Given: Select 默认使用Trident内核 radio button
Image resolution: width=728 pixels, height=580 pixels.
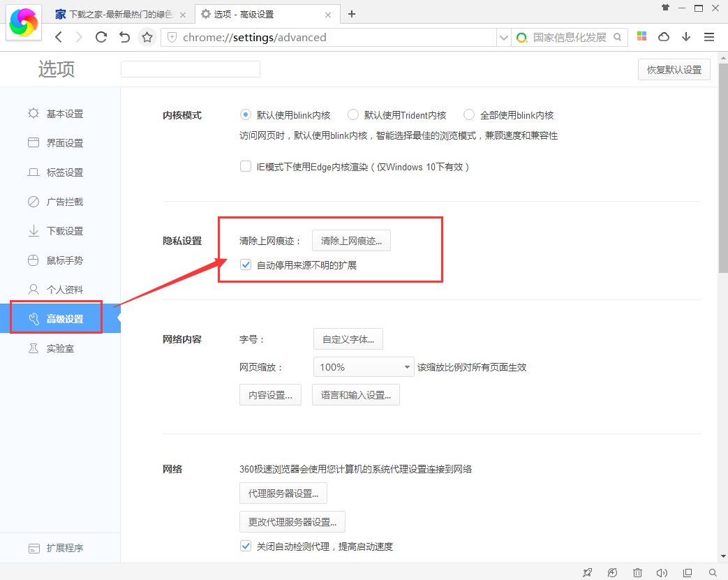Looking at the screenshot, I should (x=353, y=114).
